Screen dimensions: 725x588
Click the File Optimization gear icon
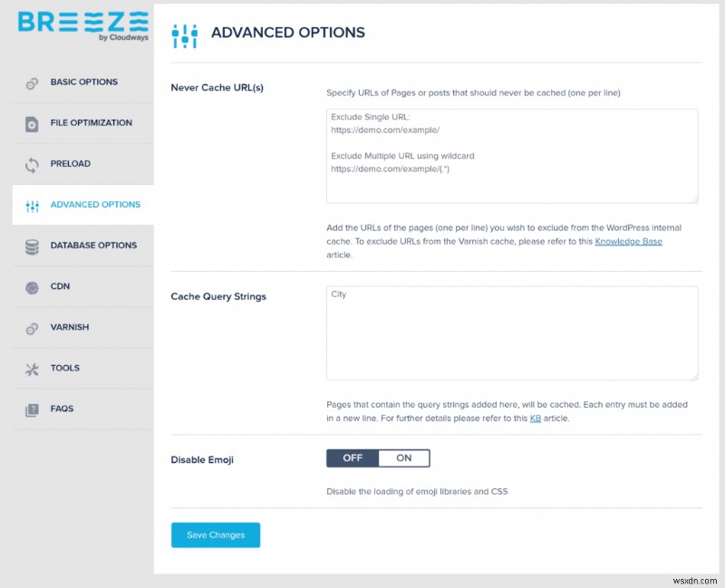tap(33, 123)
